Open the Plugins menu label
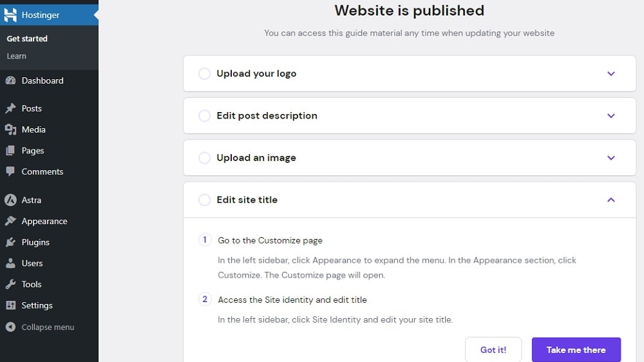The image size is (644, 362). 35,242
